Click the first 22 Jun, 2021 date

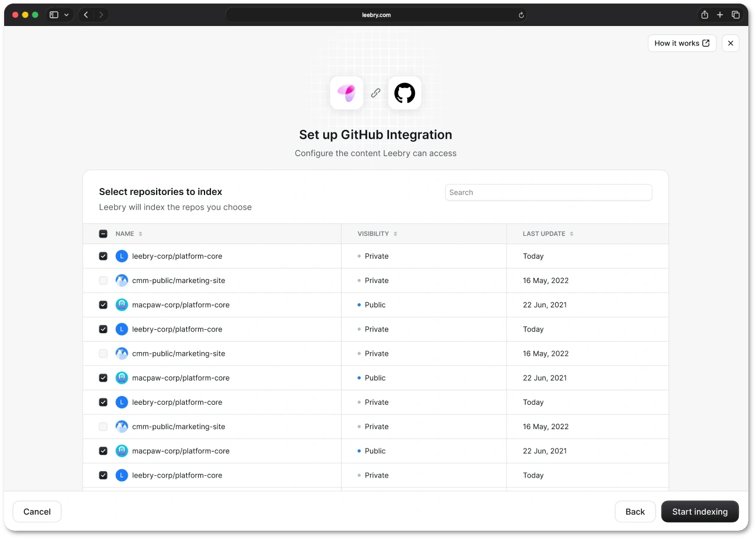(545, 305)
